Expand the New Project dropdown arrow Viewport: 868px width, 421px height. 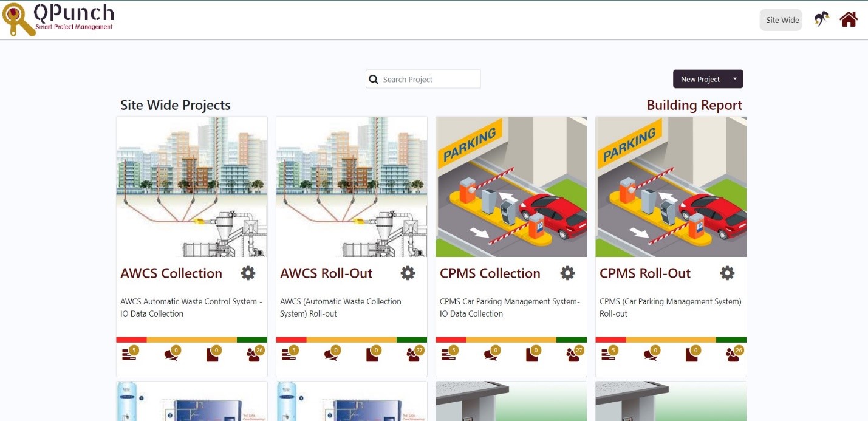pos(734,79)
